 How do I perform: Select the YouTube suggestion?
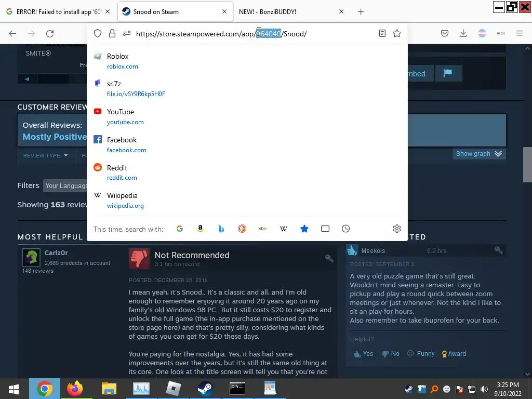coord(247,117)
